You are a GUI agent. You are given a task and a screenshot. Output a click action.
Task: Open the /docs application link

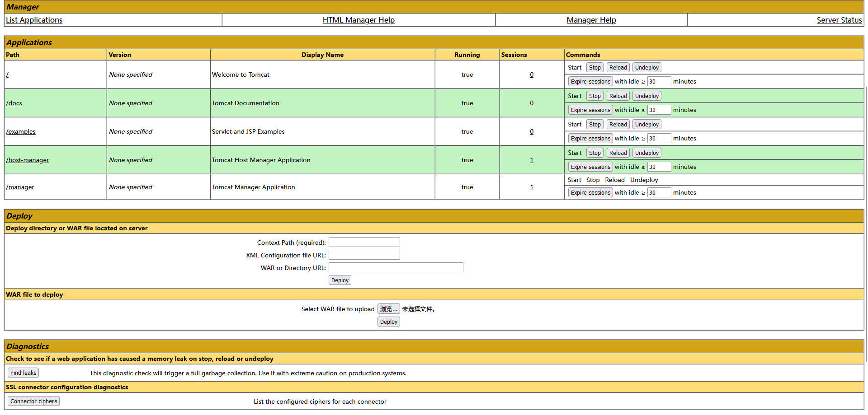pos(14,103)
